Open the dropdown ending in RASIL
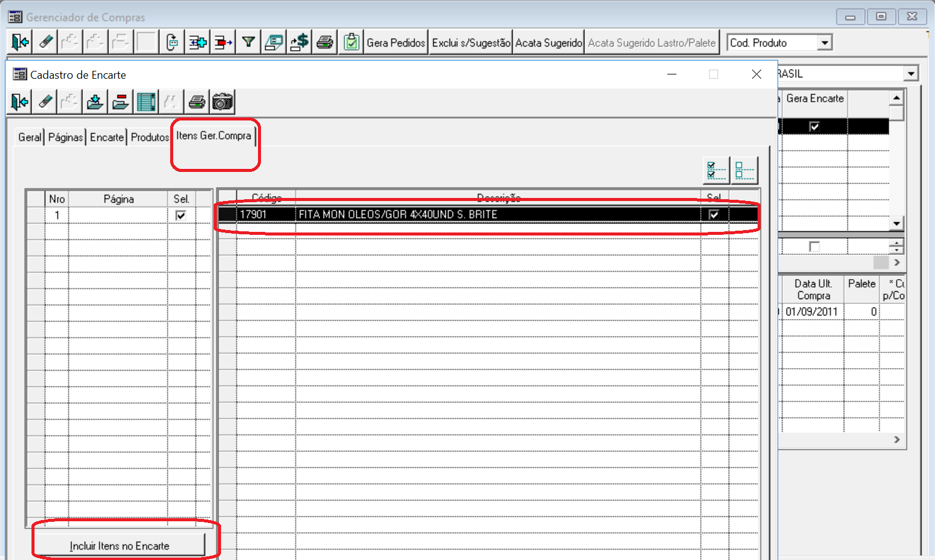The width and height of the screenshot is (935, 560). tap(911, 74)
